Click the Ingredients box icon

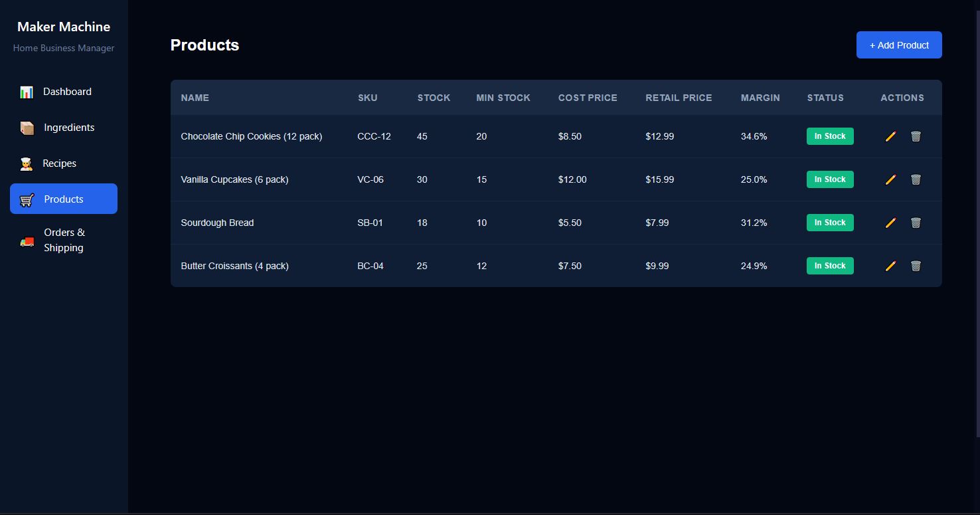point(27,128)
